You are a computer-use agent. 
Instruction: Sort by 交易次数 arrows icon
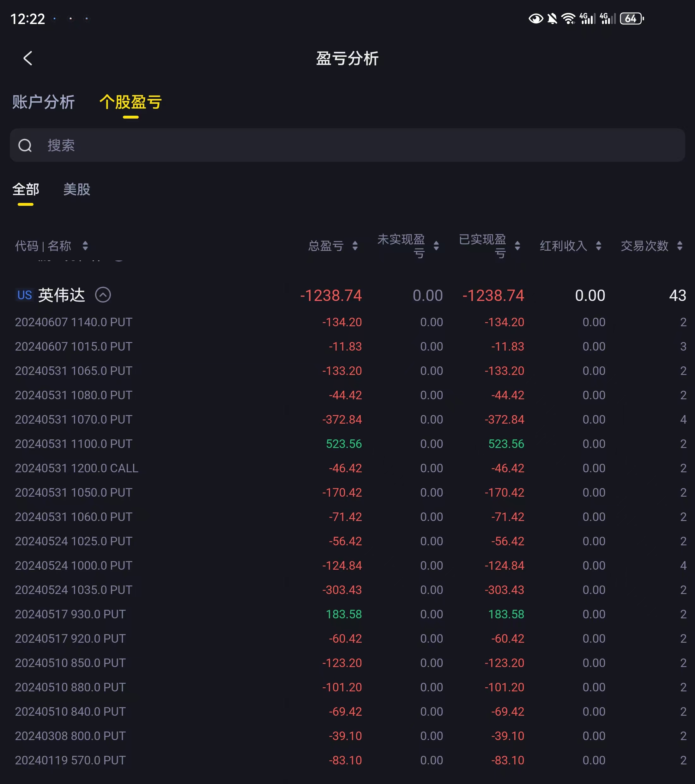(x=680, y=246)
